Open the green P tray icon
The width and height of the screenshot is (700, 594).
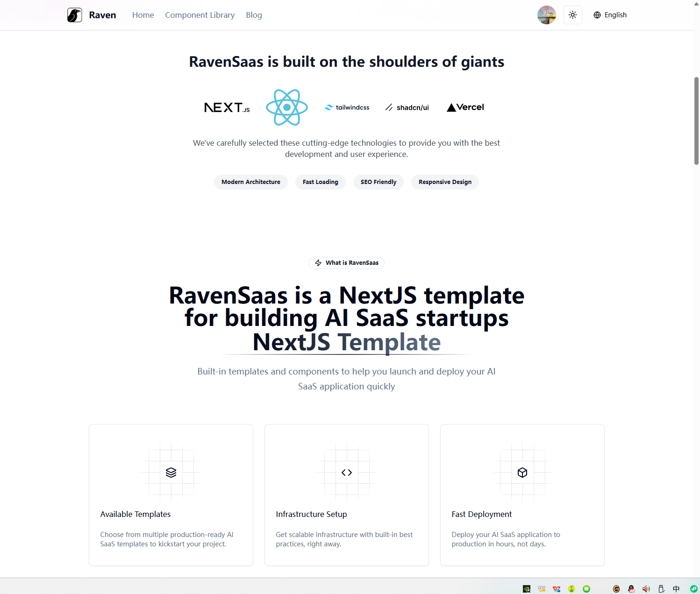pos(694,589)
